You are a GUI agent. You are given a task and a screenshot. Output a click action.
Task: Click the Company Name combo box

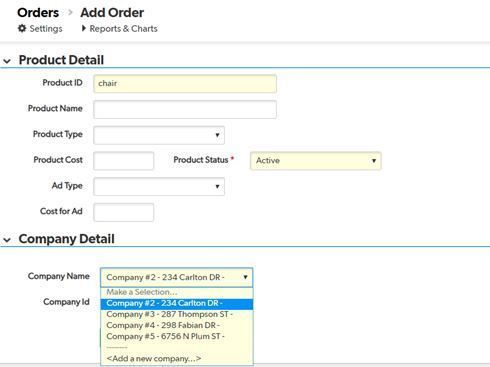click(x=177, y=277)
